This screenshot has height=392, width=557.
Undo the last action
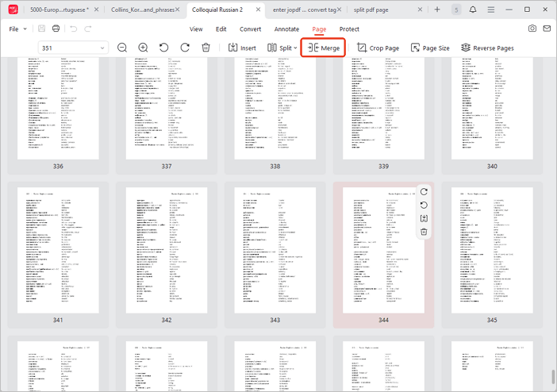click(x=74, y=29)
